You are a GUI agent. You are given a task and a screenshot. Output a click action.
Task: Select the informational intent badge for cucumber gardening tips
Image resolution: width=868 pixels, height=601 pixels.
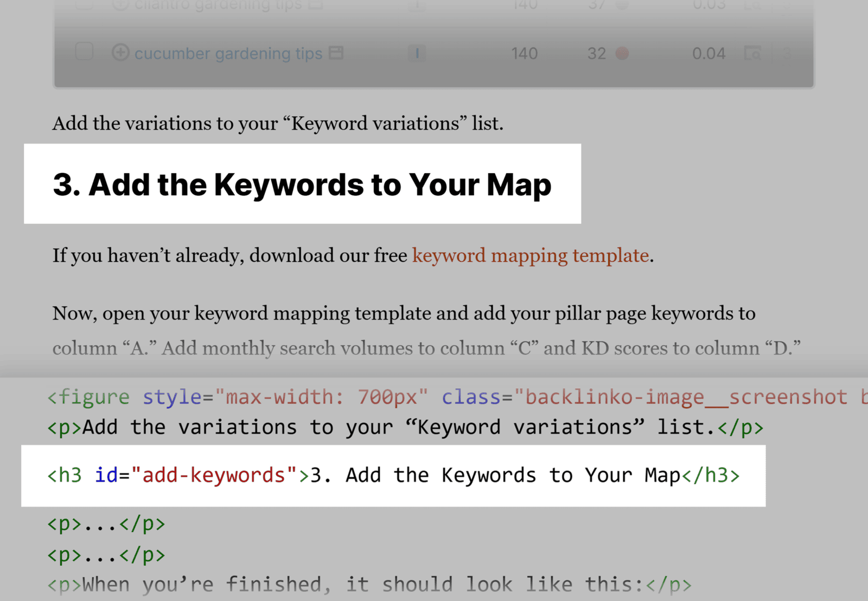(417, 53)
